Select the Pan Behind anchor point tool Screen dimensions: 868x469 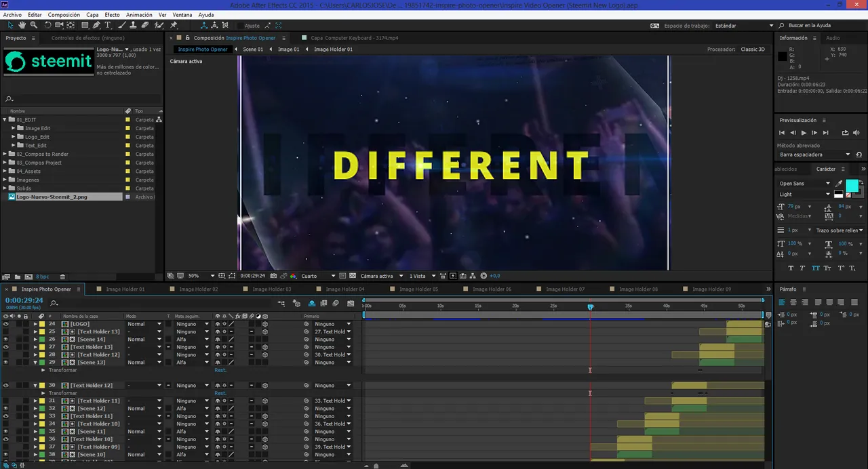click(72, 25)
